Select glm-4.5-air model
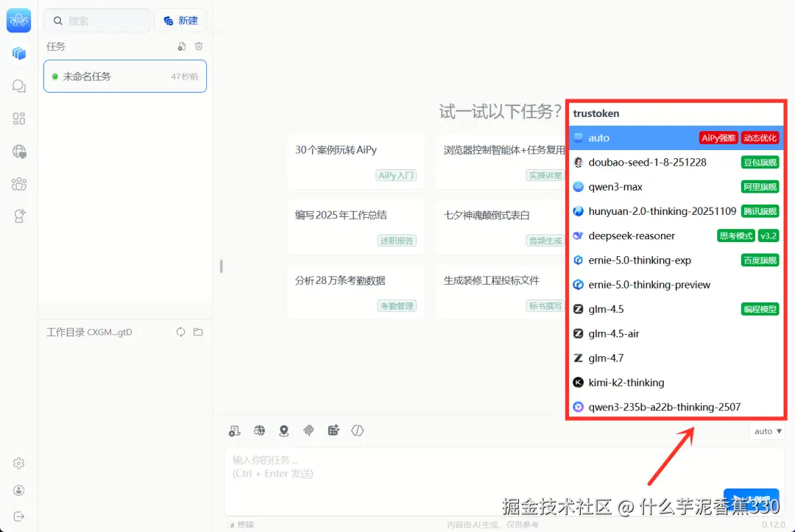Viewport: 795px width, 532px height. [676, 333]
